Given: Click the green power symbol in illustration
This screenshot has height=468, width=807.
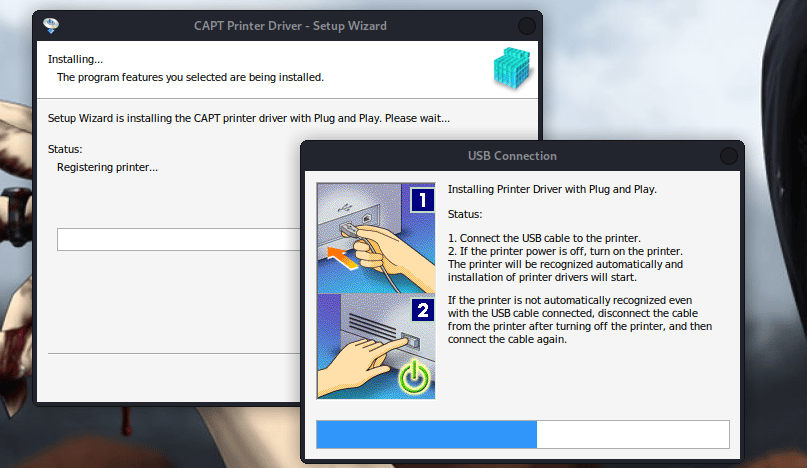Looking at the screenshot, I should coord(414,378).
